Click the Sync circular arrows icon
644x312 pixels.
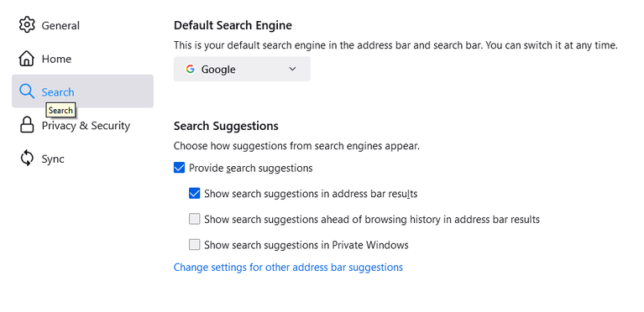coord(27,158)
